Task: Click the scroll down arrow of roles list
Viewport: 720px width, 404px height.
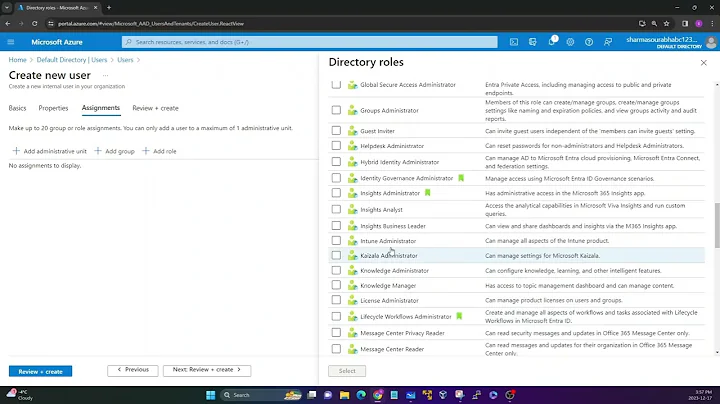Action: pyautogui.click(x=717, y=353)
